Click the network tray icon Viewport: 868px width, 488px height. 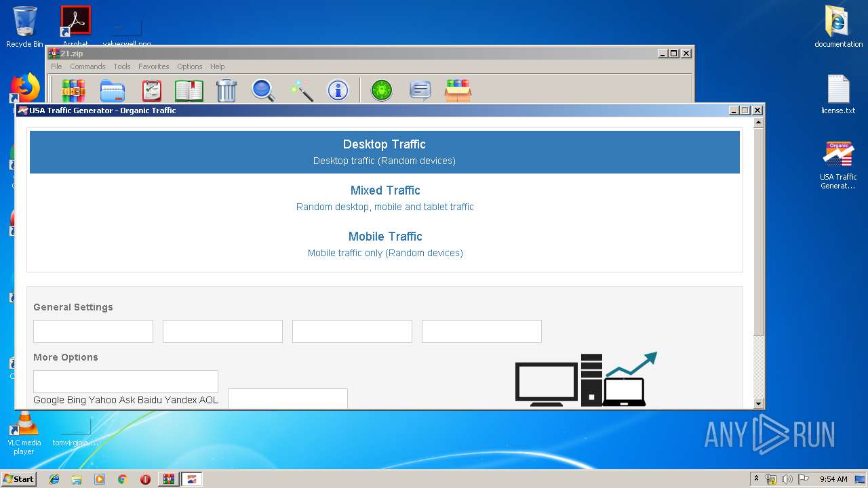[771, 479]
